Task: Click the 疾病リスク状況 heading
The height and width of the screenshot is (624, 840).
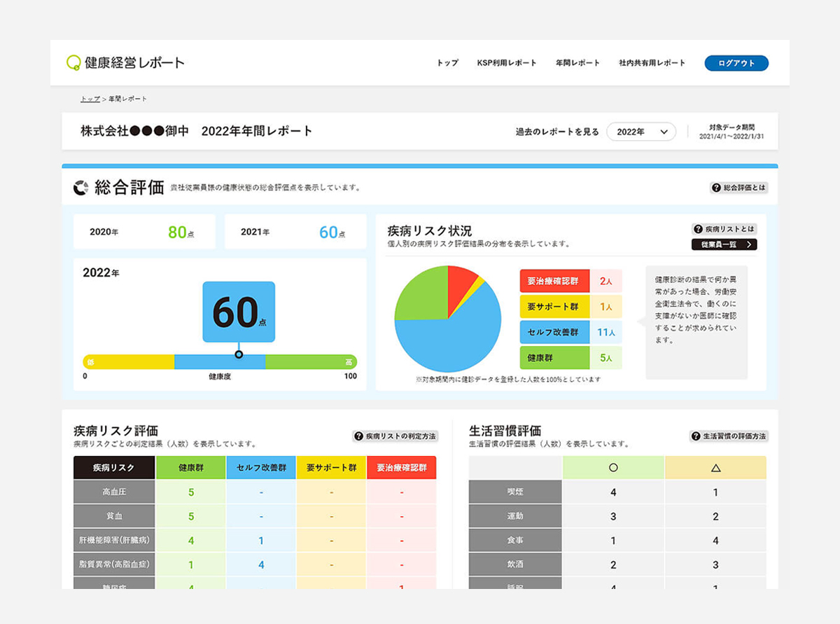Action: [x=430, y=230]
